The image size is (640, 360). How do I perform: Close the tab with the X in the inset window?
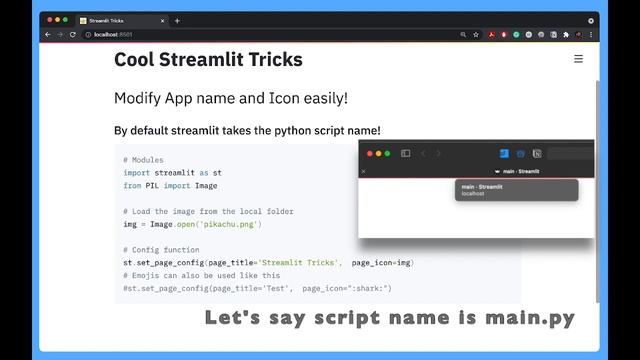coord(363,171)
